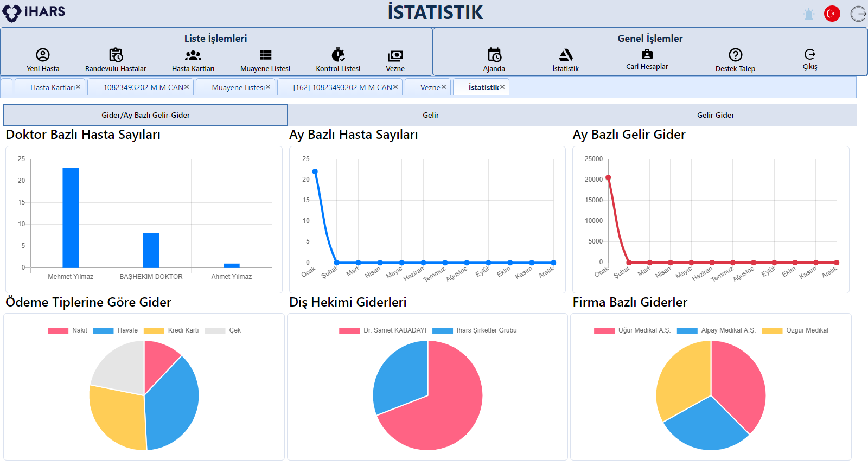Toggle Özgür Medikal legend item
868x466 pixels.
[795, 330]
